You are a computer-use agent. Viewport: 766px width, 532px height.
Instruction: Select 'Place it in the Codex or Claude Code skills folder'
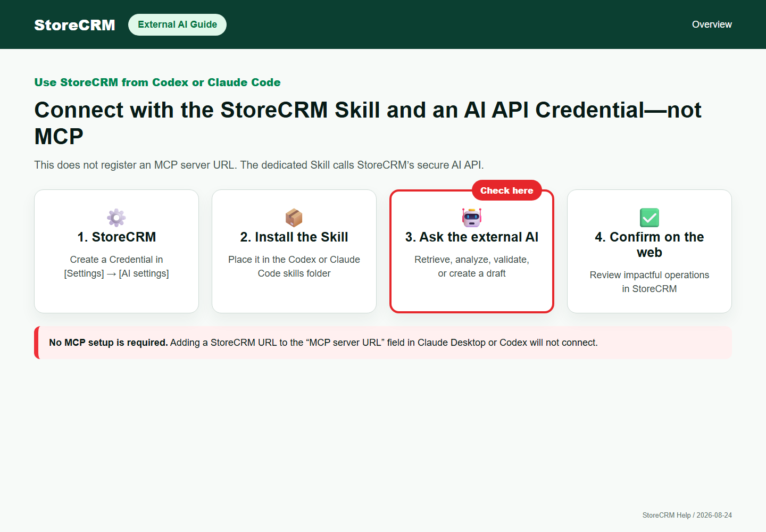click(x=294, y=267)
